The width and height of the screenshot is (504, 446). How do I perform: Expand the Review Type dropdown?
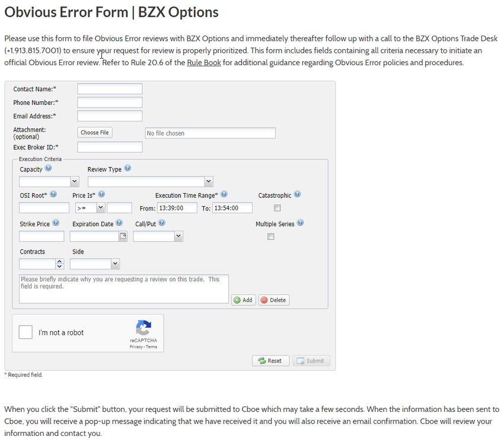click(209, 181)
